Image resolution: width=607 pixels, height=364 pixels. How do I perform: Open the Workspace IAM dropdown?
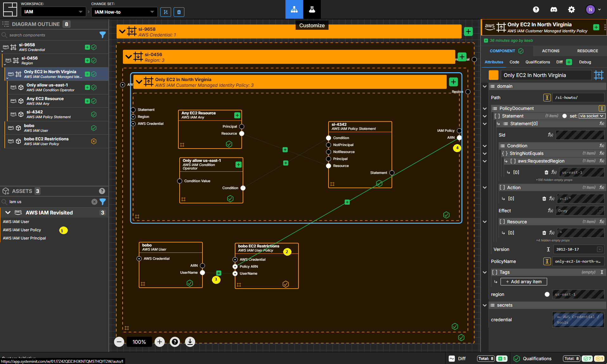tap(53, 12)
